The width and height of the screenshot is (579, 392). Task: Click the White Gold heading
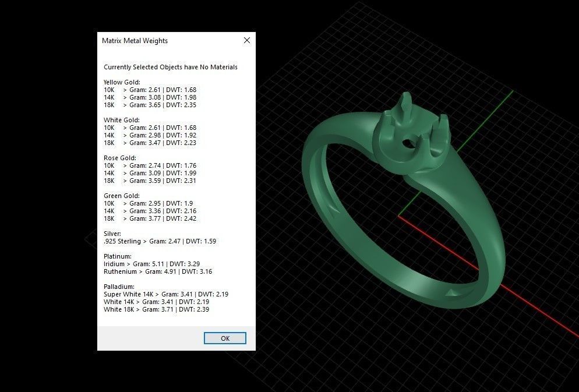(x=122, y=120)
